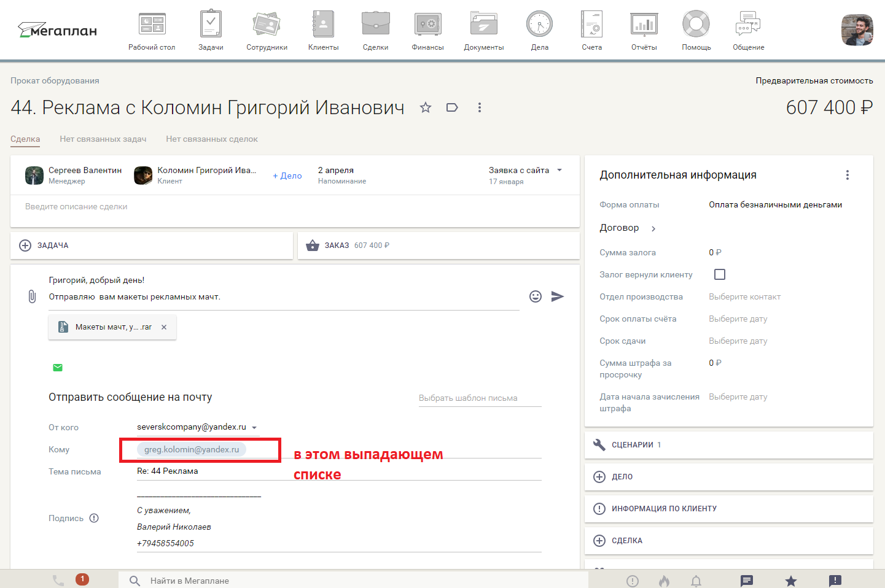This screenshot has height=588, width=885.
Task: Expand the Договор section chevron
Action: [653, 228]
